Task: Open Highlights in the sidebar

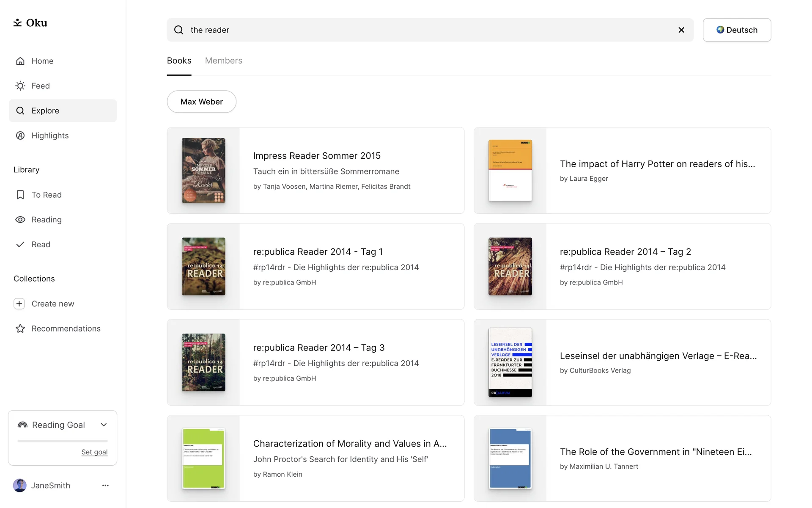Action: coord(49,135)
